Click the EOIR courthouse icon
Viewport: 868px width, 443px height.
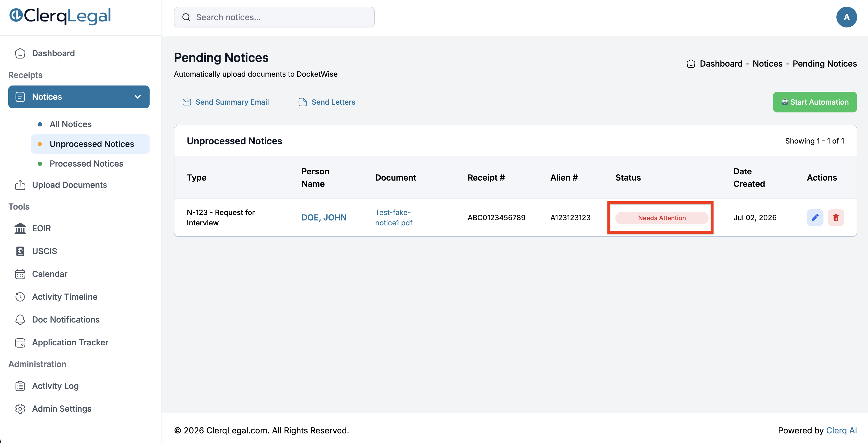pyautogui.click(x=20, y=228)
